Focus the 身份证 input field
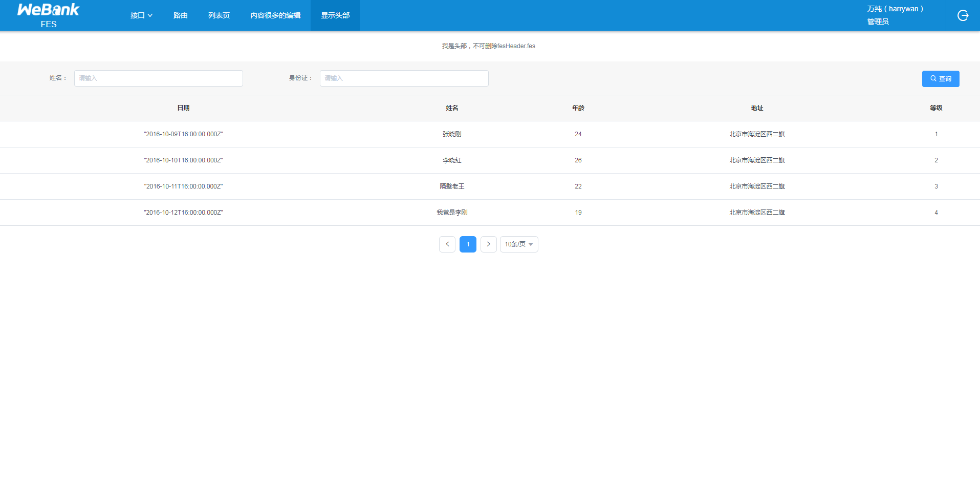The image size is (980, 483). click(x=404, y=78)
